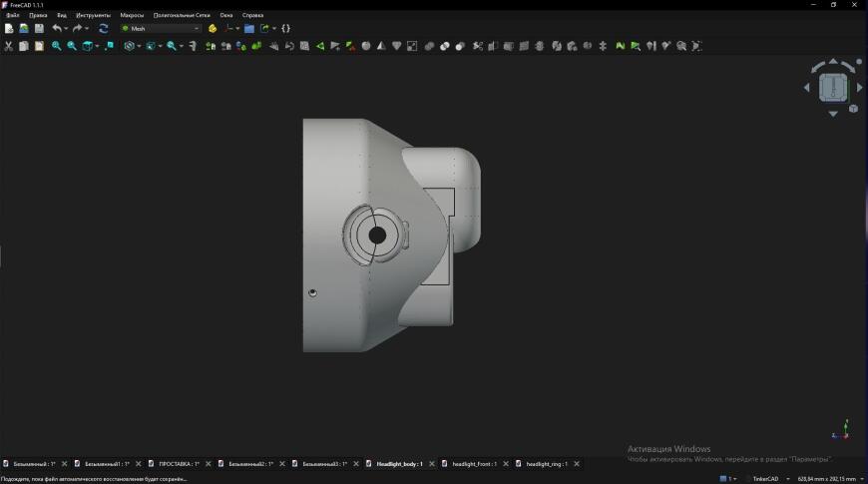The width and height of the screenshot is (868, 484).
Task: Click the mesh cone pyramid icon
Action: tap(381, 46)
